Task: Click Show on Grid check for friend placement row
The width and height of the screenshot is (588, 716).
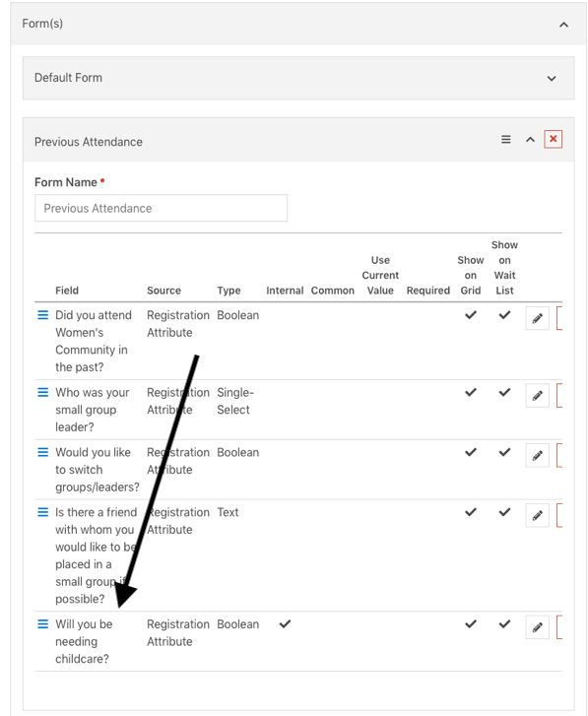Action: pos(471,512)
